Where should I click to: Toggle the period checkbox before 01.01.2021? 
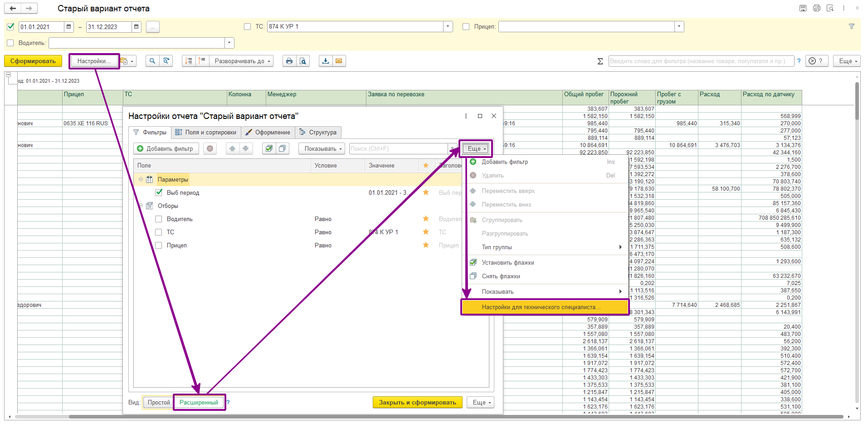click(11, 27)
